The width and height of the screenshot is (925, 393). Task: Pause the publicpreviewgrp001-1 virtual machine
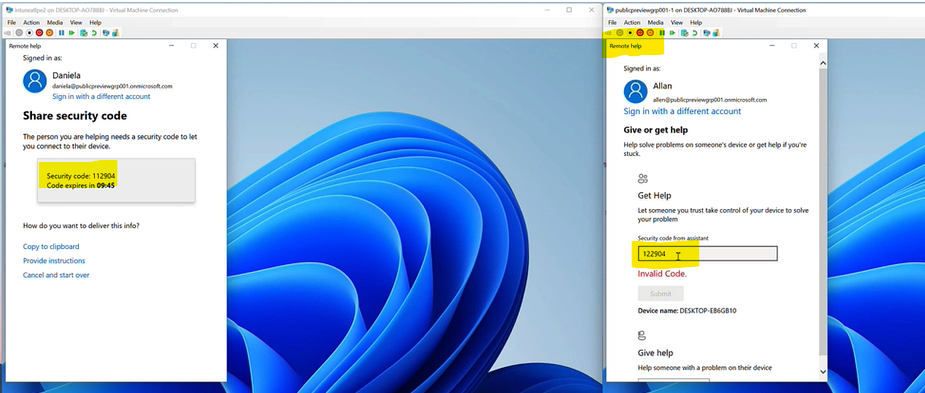point(662,32)
